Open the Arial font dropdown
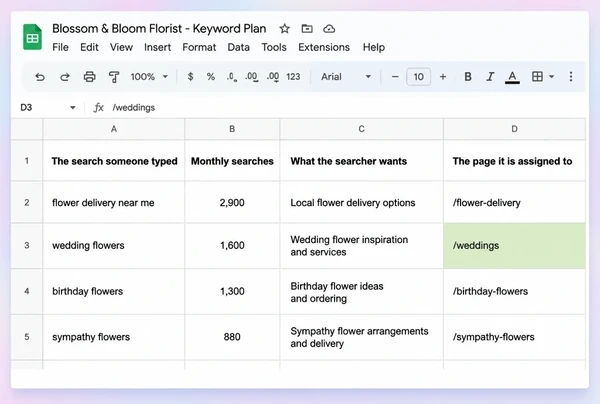 [x=346, y=77]
